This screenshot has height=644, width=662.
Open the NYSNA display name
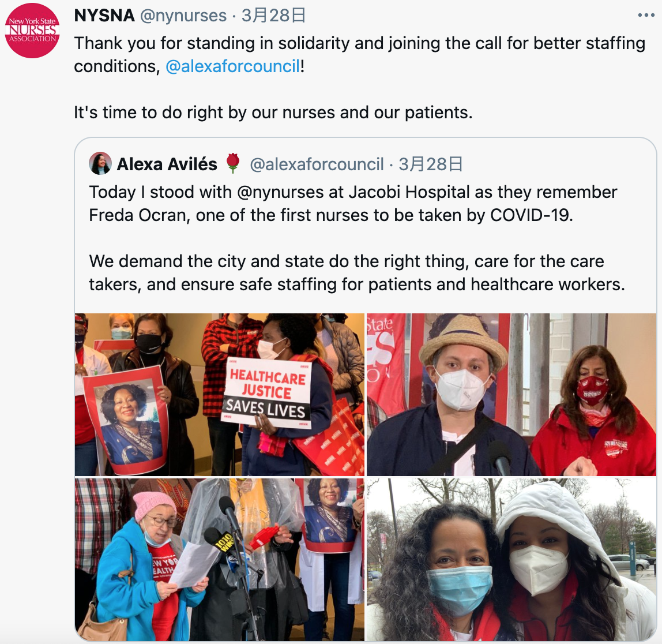pos(104,16)
